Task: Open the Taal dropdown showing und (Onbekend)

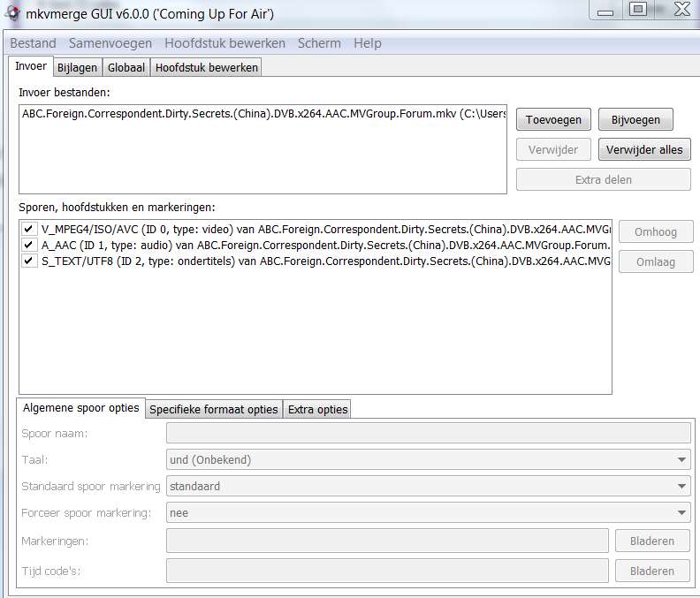Action: [x=428, y=459]
